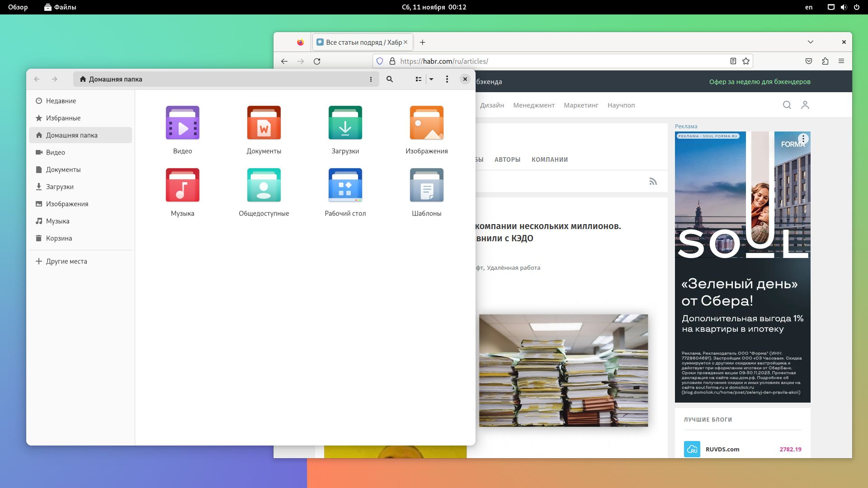The image size is (868, 488).
Task: Select the Все статьи подряд / Хабр tab
Action: (363, 42)
